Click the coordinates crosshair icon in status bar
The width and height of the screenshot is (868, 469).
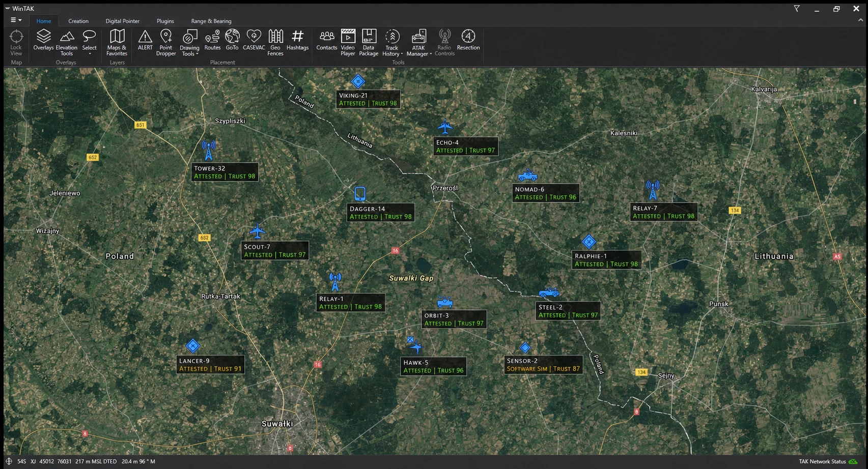click(9, 461)
